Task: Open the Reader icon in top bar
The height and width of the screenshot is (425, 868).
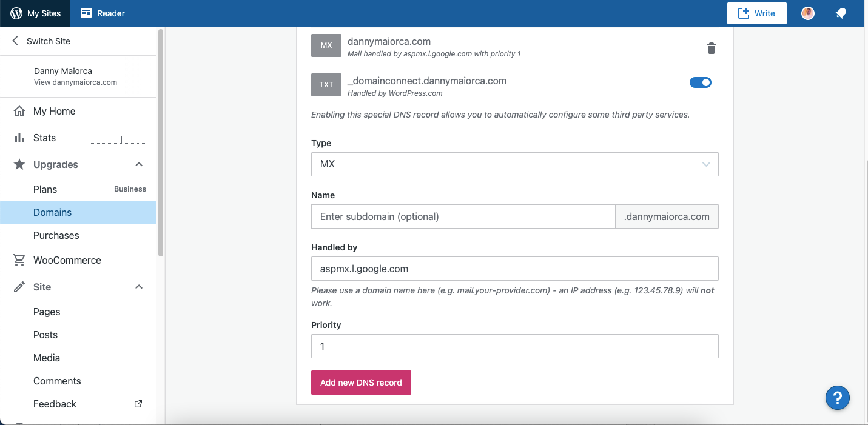Action: 86,13
